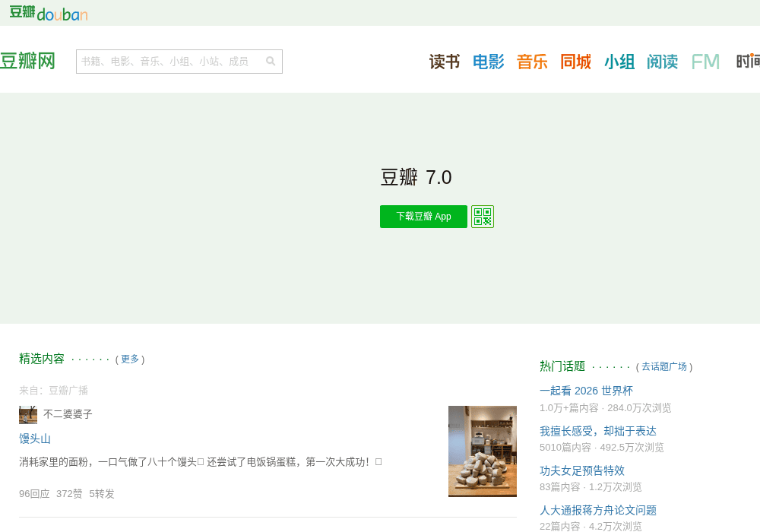Go to the 同城 section
Image resolution: width=760 pixels, height=532 pixels.
(575, 62)
